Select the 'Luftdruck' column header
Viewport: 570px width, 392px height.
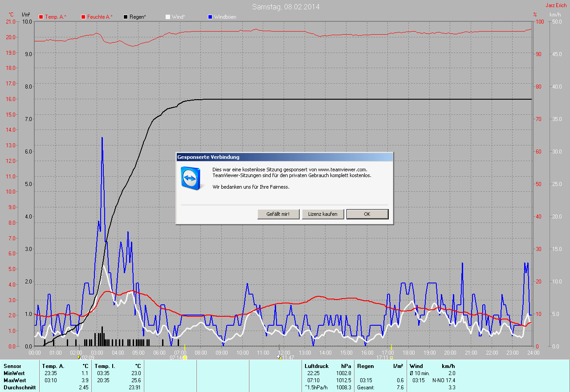(317, 366)
